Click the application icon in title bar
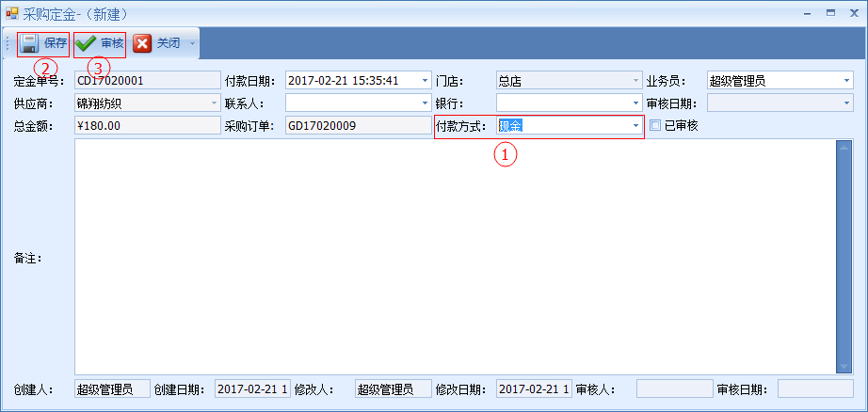This screenshot has width=868, height=412. 11,14
